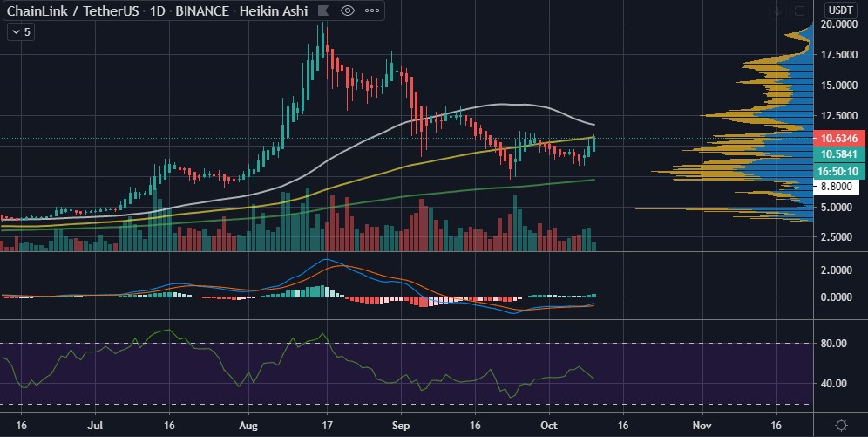
Task: Toggle the eye icon to hide ChainLink chart
Action: 347,10
